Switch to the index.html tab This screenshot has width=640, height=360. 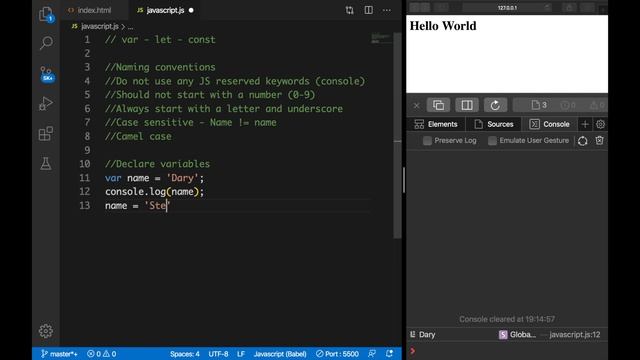[90, 10]
